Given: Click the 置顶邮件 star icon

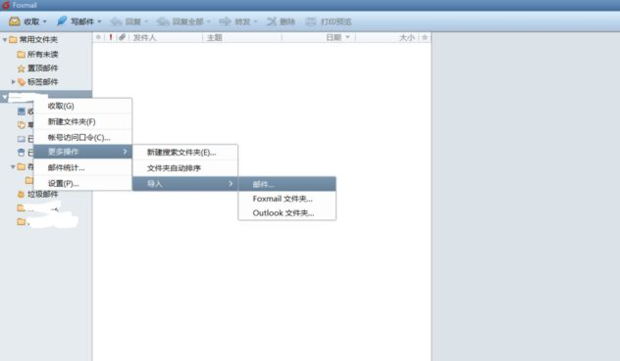Looking at the screenshot, I should (21, 68).
